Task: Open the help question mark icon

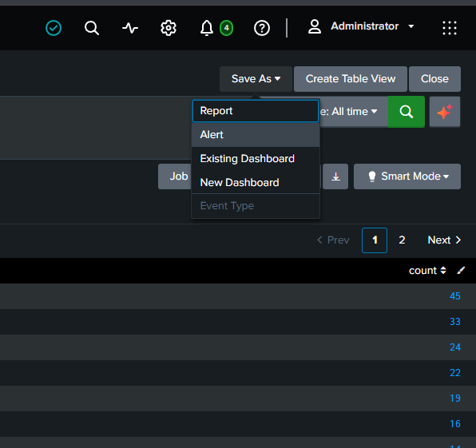Action: pos(262,28)
